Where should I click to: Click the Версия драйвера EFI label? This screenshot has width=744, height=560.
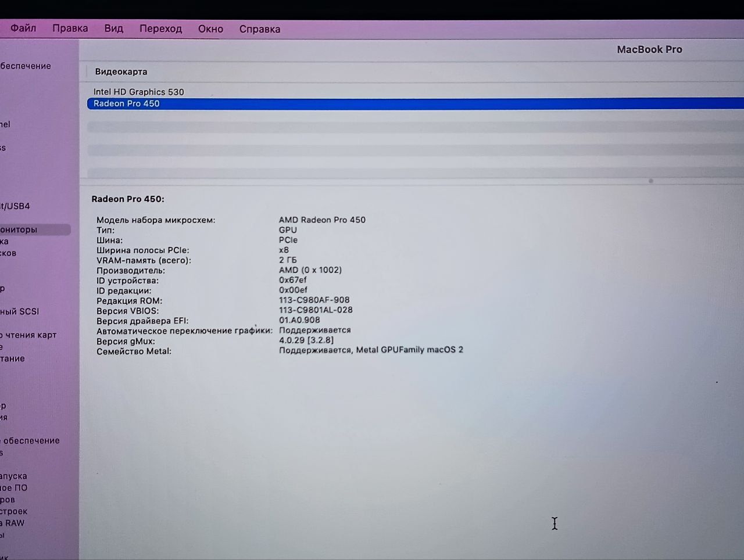[142, 321]
